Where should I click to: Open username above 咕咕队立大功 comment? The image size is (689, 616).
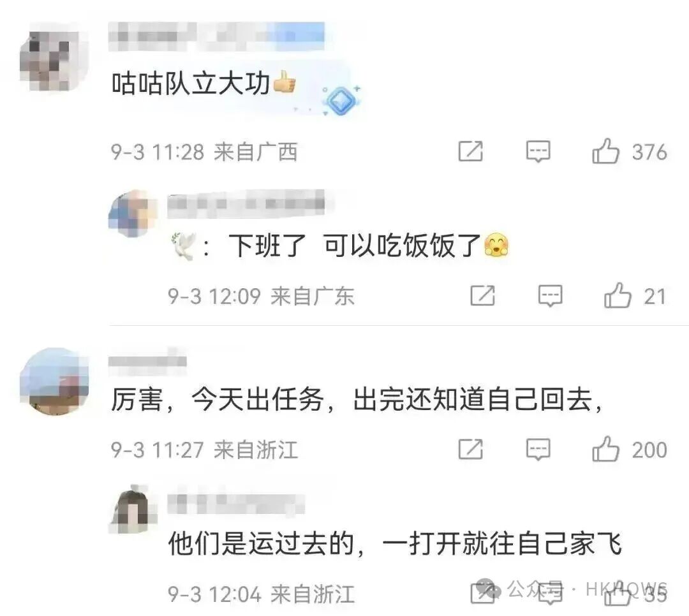pos(217,36)
